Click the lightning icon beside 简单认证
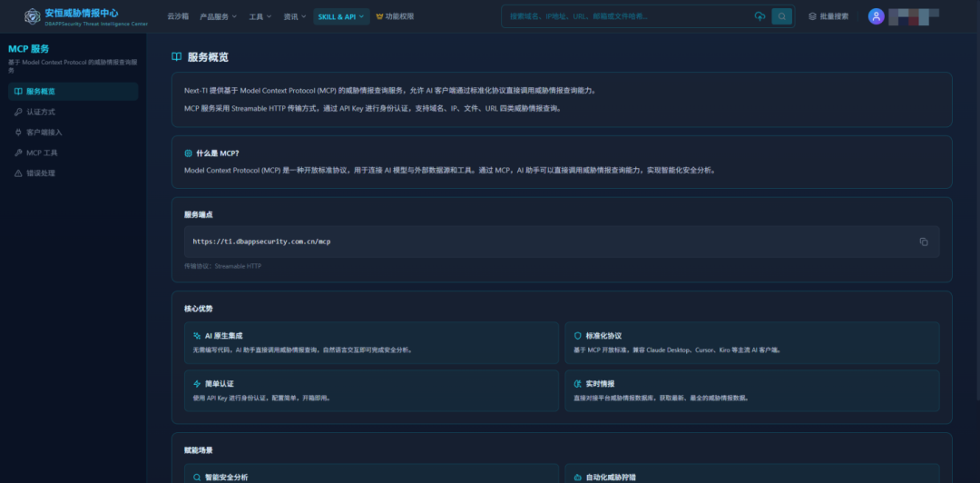The width and height of the screenshot is (980, 483). pos(197,383)
